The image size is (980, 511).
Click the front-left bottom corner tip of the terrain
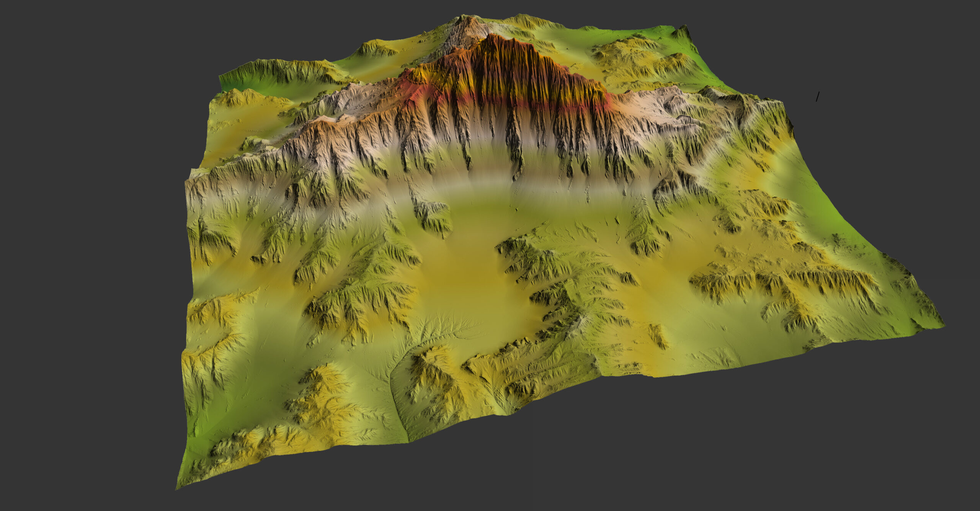pos(177,488)
